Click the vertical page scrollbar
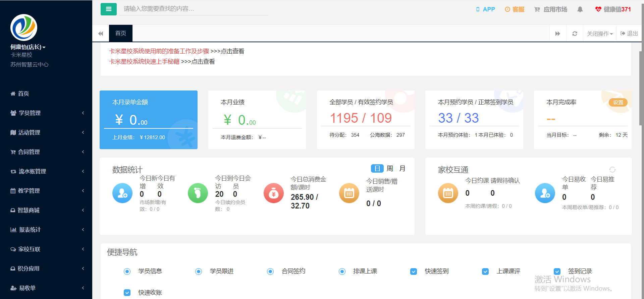This screenshot has width=644, height=299. tap(641, 88)
